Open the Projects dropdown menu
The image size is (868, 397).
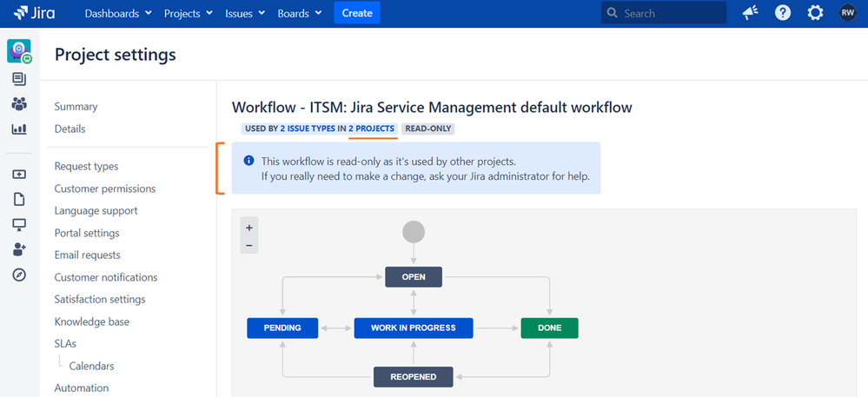pyautogui.click(x=189, y=13)
